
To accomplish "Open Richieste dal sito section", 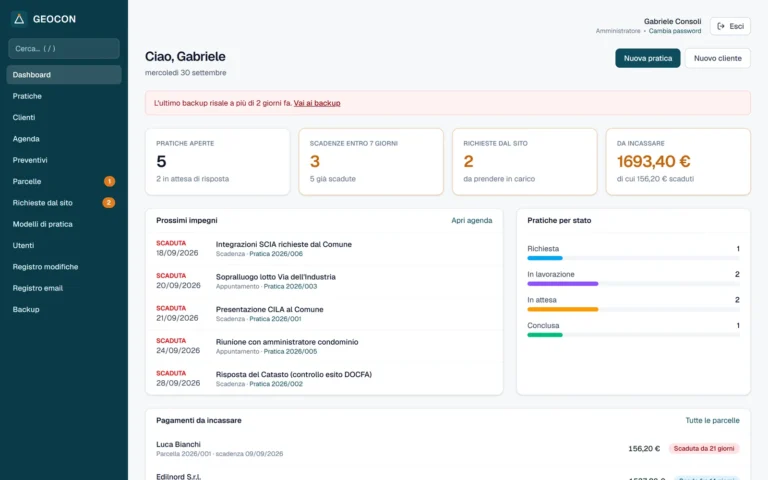I will coord(64,203).
